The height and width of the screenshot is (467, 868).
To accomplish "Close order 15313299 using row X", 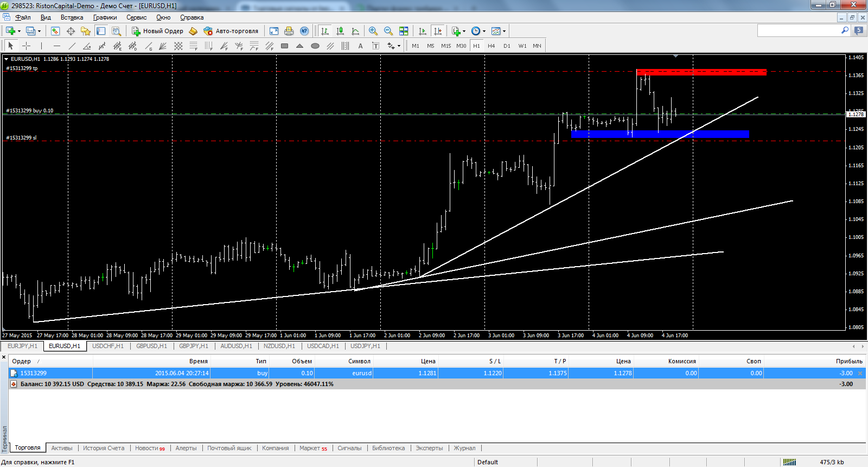I will [x=860, y=373].
